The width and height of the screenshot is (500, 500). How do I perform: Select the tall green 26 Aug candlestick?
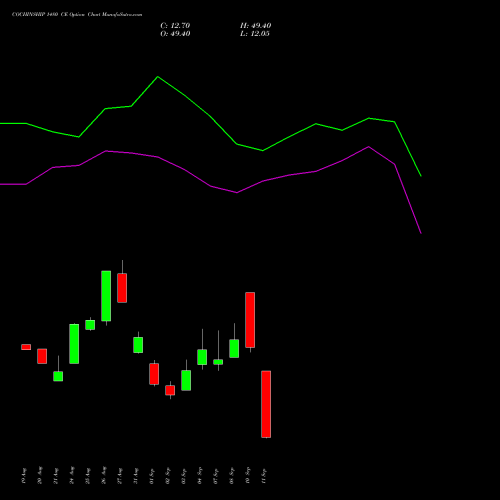coord(106,296)
